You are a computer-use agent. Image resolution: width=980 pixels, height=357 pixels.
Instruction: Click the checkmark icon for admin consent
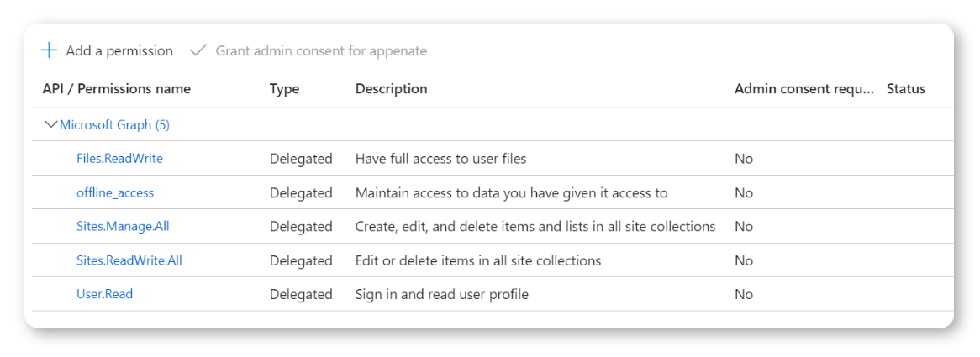pyautogui.click(x=198, y=50)
